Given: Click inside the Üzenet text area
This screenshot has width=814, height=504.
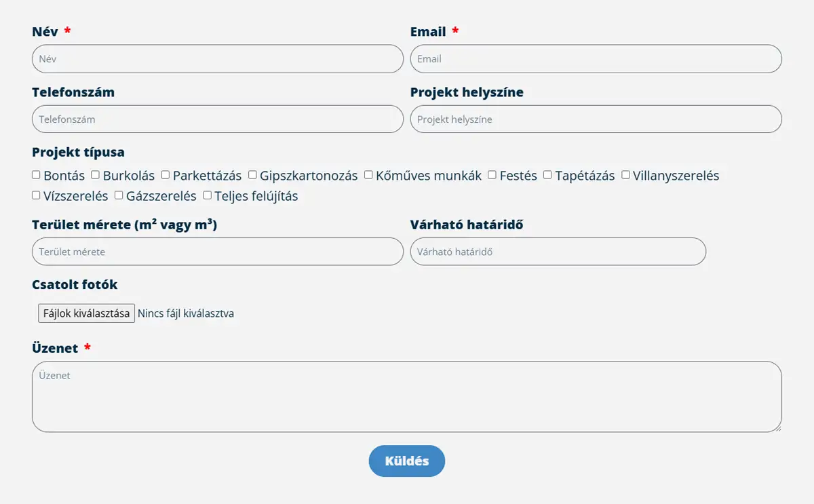Looking at the screenshot, I should click(406, 397).
